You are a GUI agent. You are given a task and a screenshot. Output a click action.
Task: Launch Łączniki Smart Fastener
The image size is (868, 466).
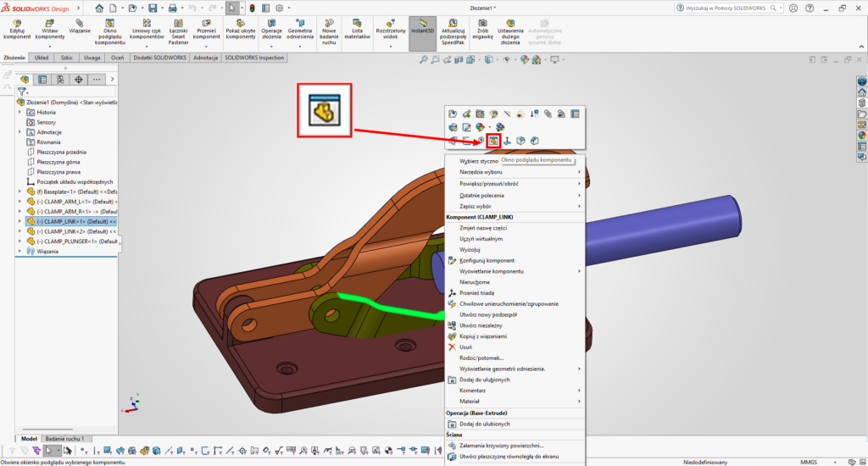click(178, 32)
